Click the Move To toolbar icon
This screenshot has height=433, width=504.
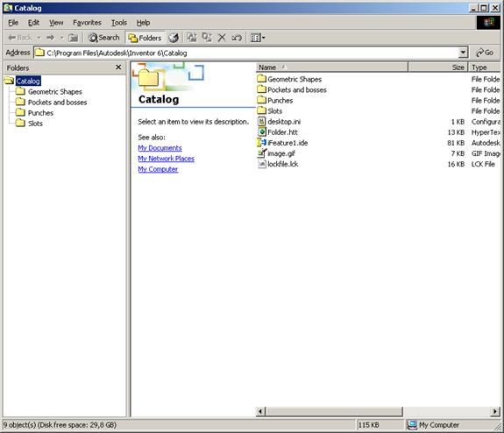(x=192, y=38)
